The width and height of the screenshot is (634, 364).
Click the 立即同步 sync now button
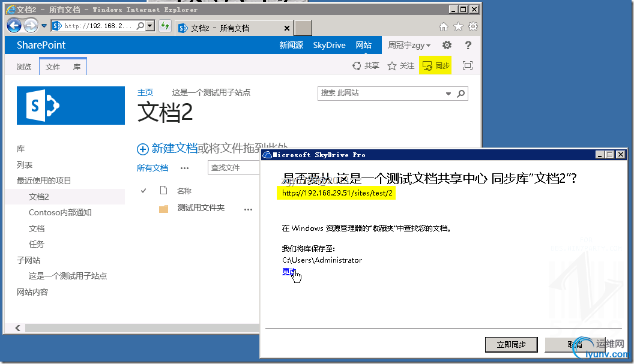(x=512, y=345)
